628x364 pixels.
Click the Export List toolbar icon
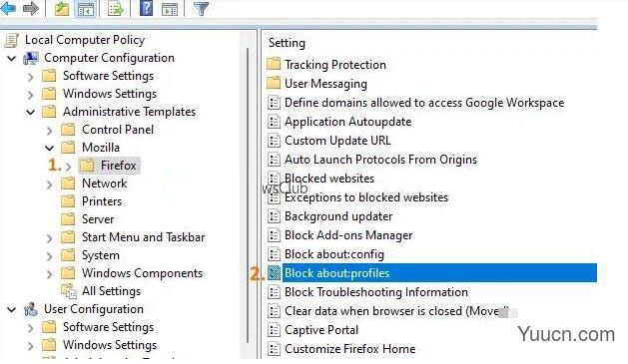coord(116,8)
